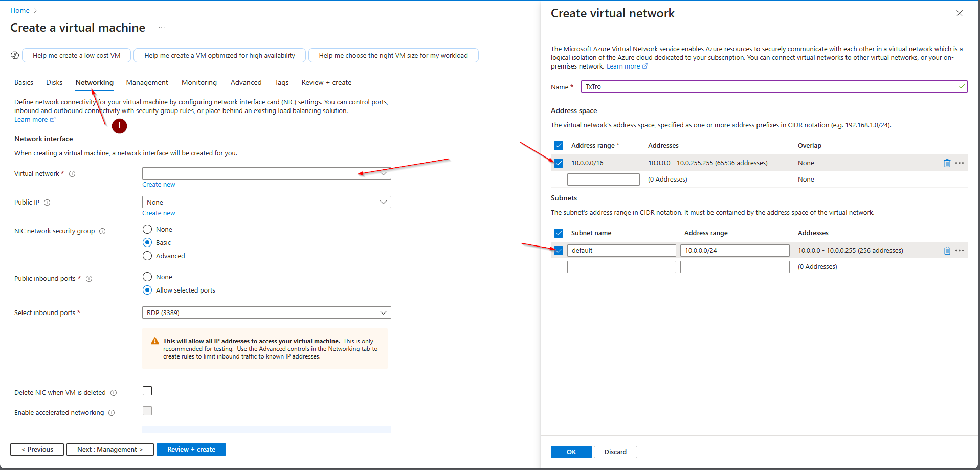This screenshot has width=980, height=470.
Task: Show info for NIC network security group
Action: [x=102, y=231]
